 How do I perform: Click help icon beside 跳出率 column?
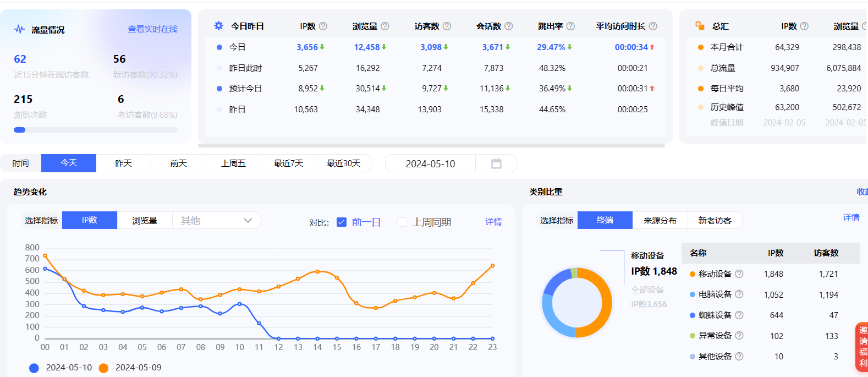click(570, 26)
